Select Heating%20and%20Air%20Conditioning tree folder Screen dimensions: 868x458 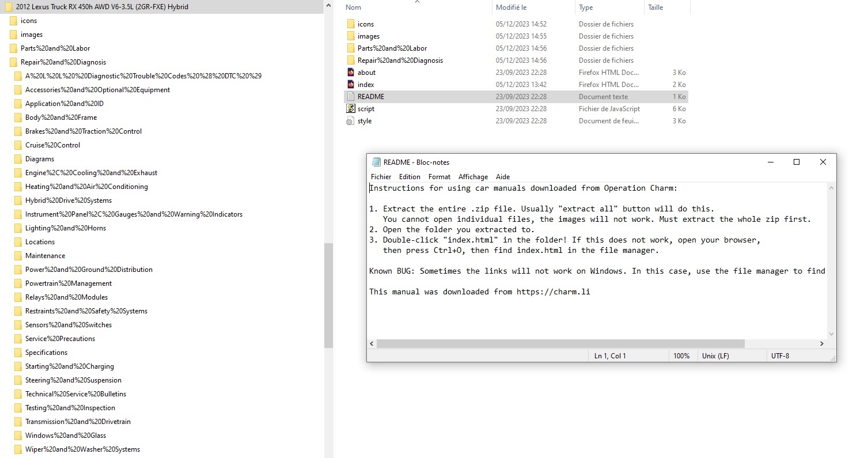(86, 187)
